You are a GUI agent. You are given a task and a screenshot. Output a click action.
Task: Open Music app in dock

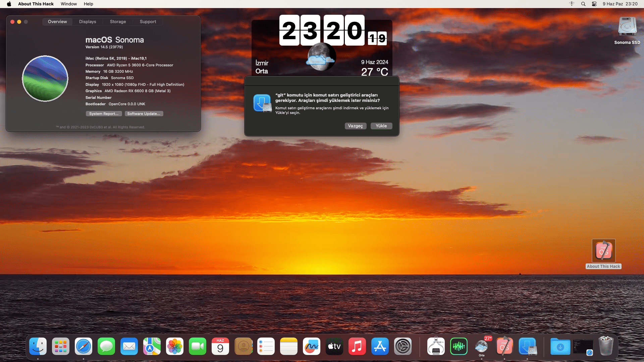point(357,346)
